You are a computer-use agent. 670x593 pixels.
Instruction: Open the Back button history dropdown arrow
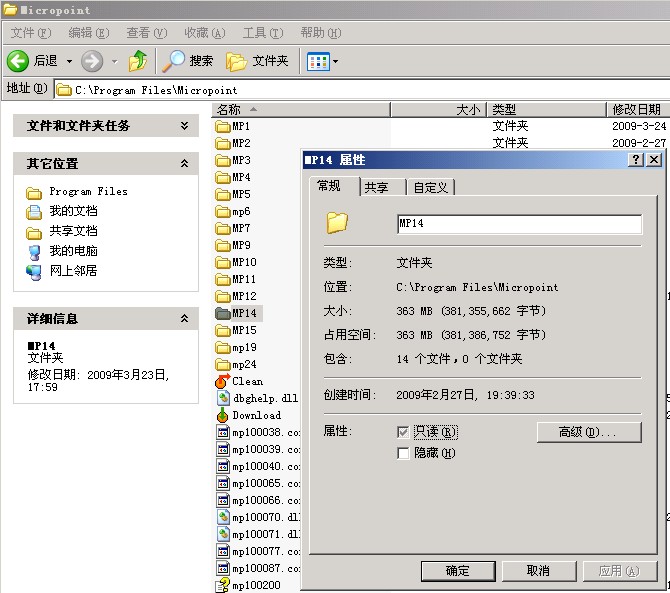click(69, 62)
